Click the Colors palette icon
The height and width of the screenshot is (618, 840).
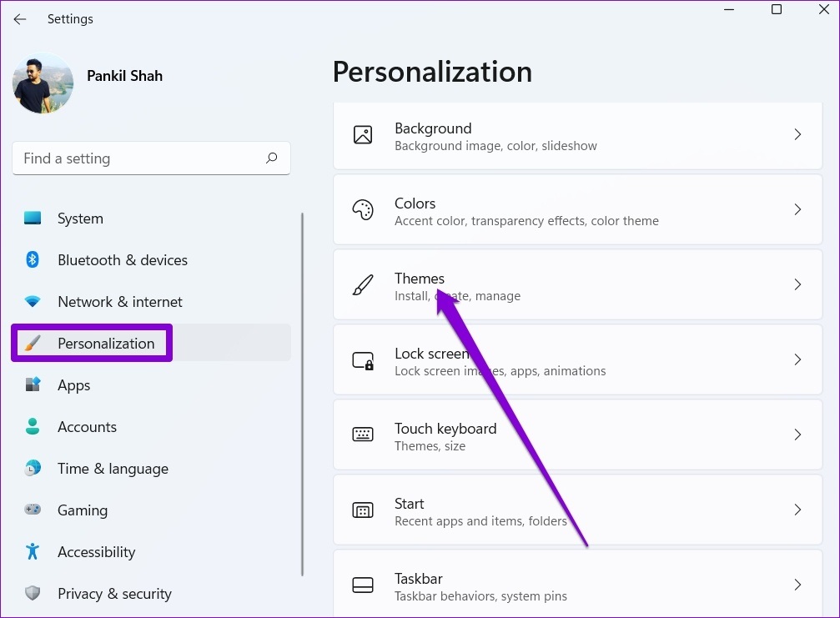point(363,209)
